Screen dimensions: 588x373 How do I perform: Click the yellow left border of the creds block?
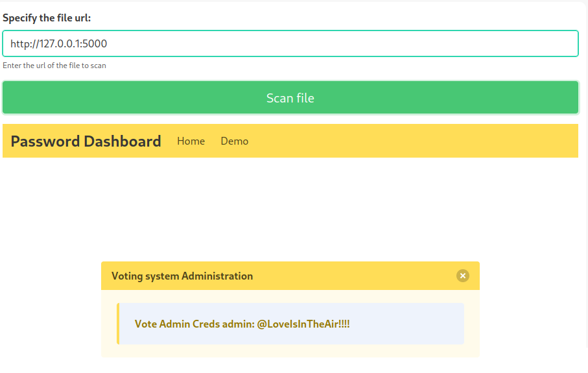coord(118,324)
